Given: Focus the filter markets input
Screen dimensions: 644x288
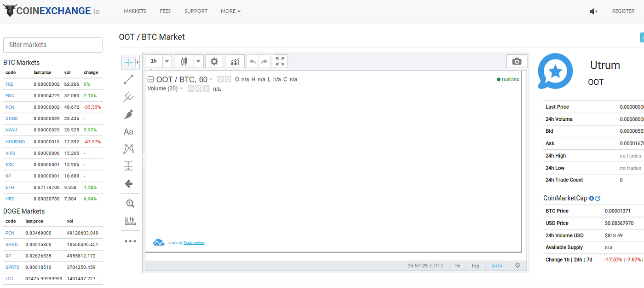Looking at the screenshot, I should [x=53, y=45].
